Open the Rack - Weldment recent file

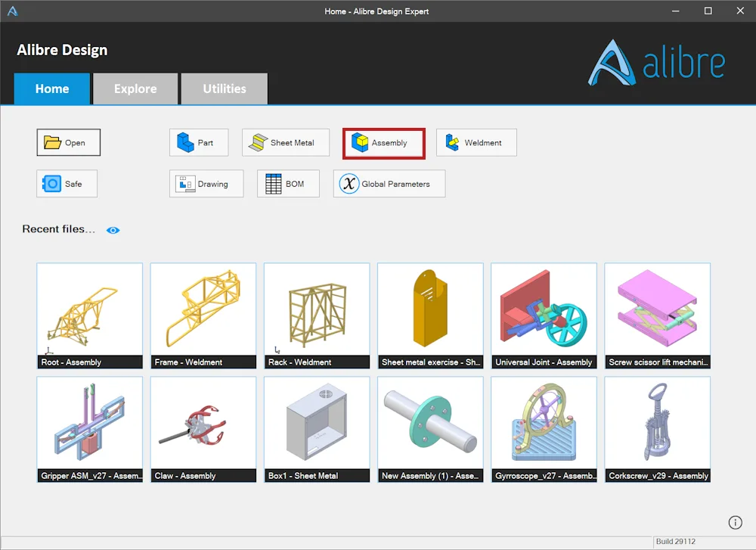pyautogui.click(x=317, y=315)
